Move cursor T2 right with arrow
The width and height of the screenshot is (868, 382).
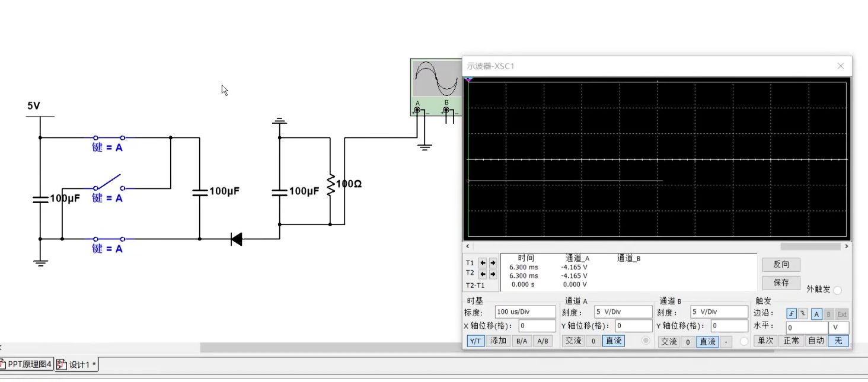tap(493, 274)
